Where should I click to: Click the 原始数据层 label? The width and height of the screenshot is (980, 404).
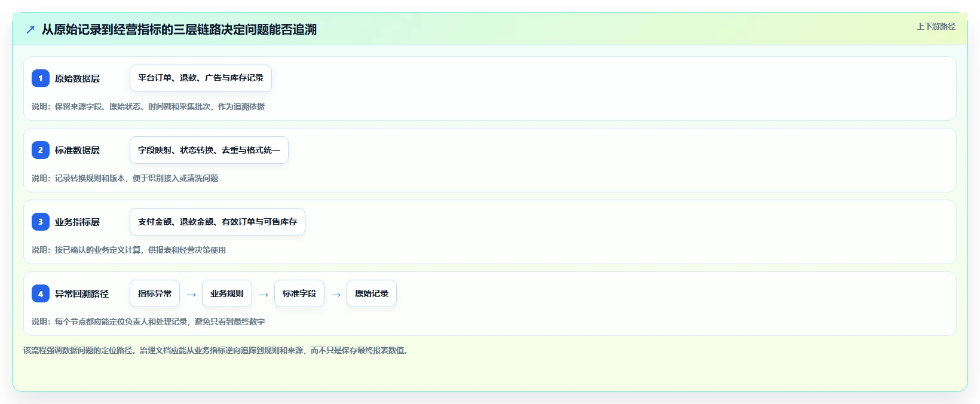pyautogui.click(x=77, y=78)
